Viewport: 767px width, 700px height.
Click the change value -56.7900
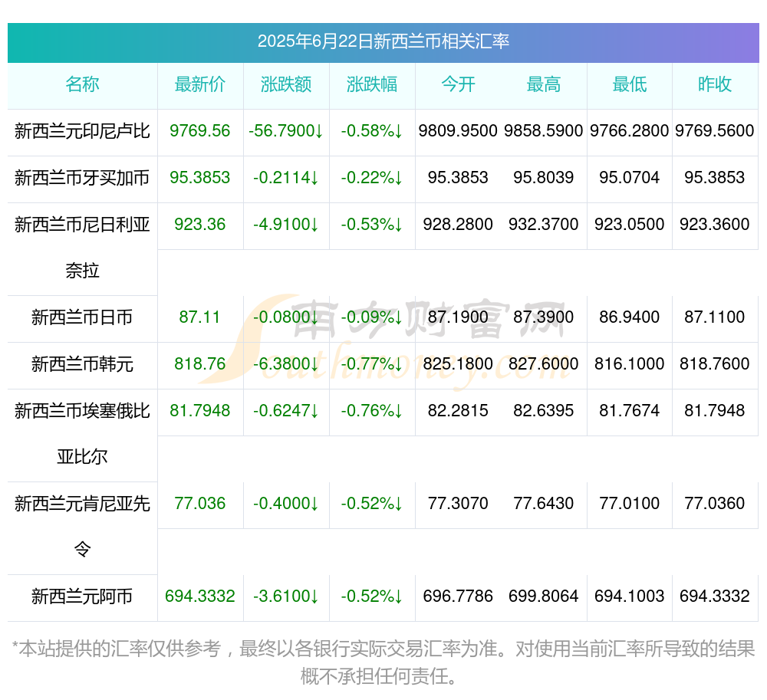click(286, 131)
